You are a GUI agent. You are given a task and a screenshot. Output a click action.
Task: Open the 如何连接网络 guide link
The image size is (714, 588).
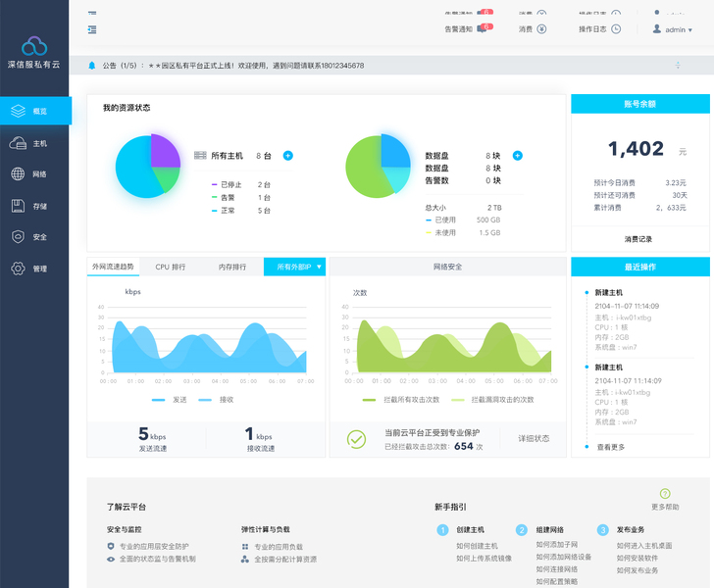point(557,568)
